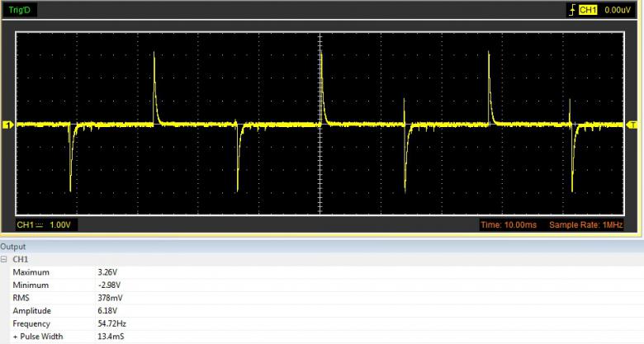Click the trigger level T marker
The width and height of the screenshot is (644, 344).
(632, 125)
